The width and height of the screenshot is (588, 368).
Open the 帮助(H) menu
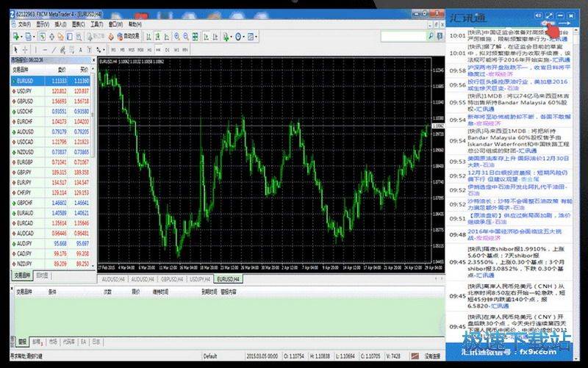click(135, 24)
